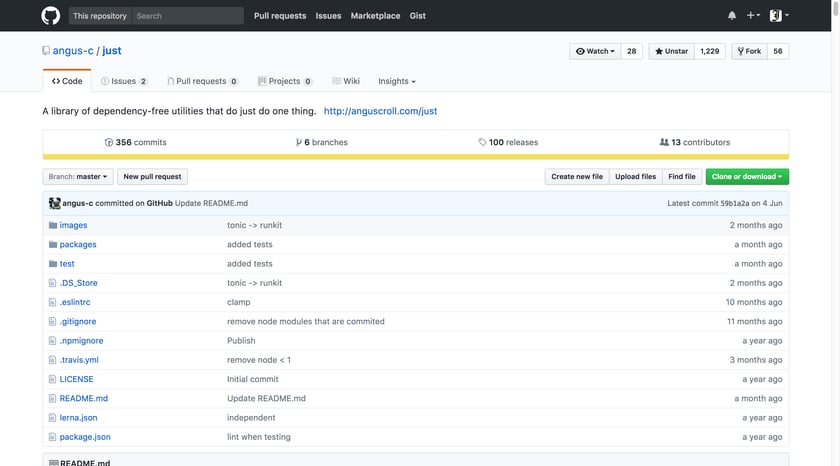Viewport: 840px width, 466px height.
Task: Click the .travis.yml file icon
Action: 52,360
